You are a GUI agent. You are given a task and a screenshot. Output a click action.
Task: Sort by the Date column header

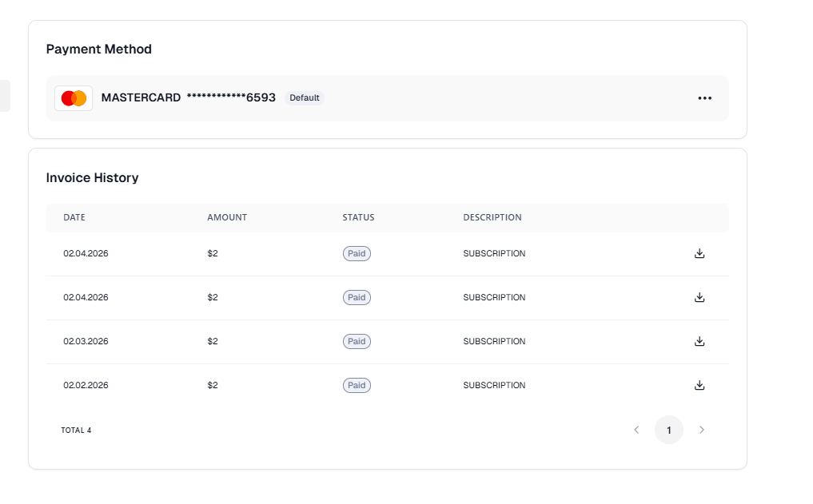(74, 217)
